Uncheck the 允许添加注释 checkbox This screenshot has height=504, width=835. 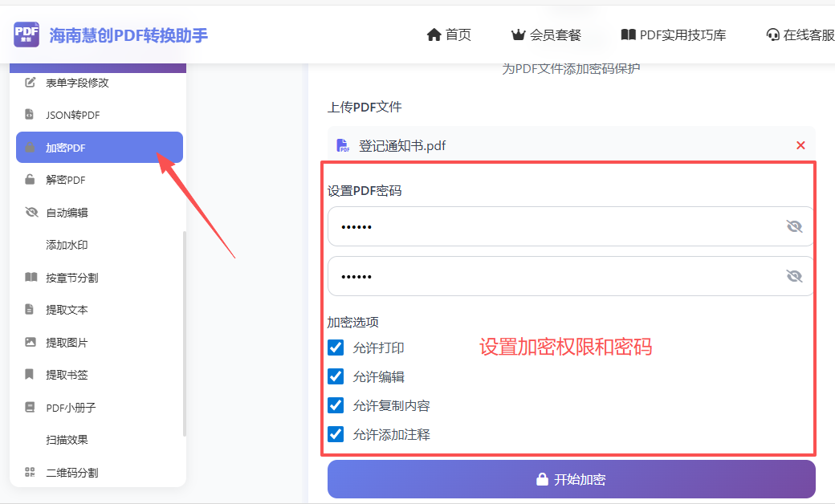coord(336,434)
